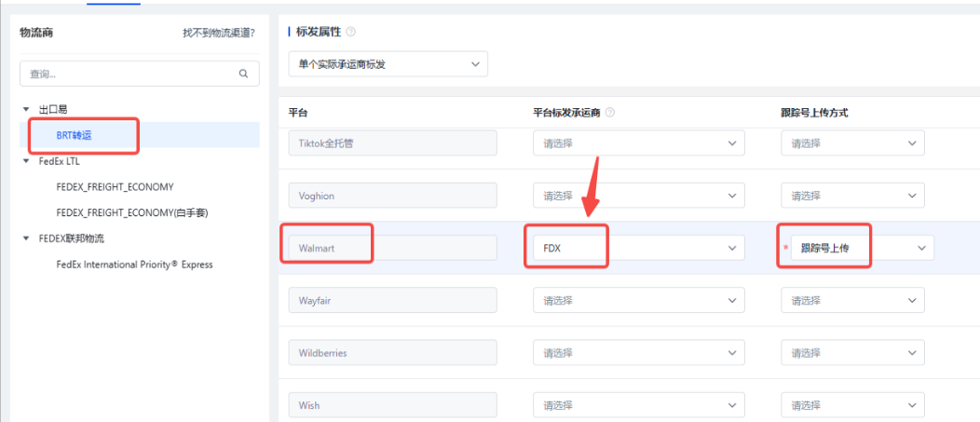Click the 平台标发承运商 column header text
The width and height of the screenshot is (980, 422).
tap(566, 113)
